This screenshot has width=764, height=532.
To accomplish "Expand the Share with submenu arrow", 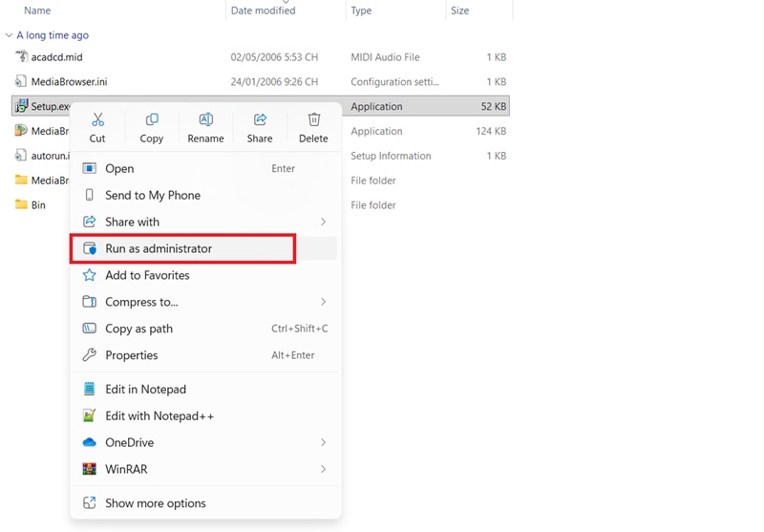I will (x=324, y=222).
